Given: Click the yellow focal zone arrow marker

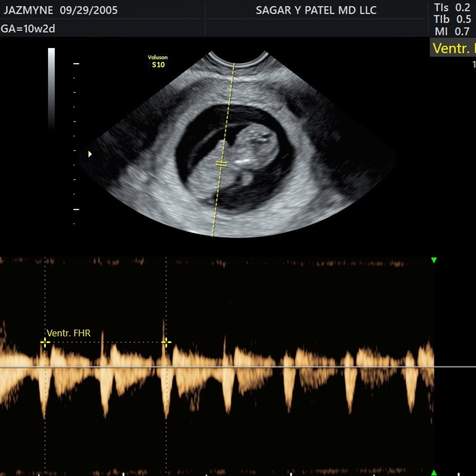Looking at the screenshot, I should [90, 154].
